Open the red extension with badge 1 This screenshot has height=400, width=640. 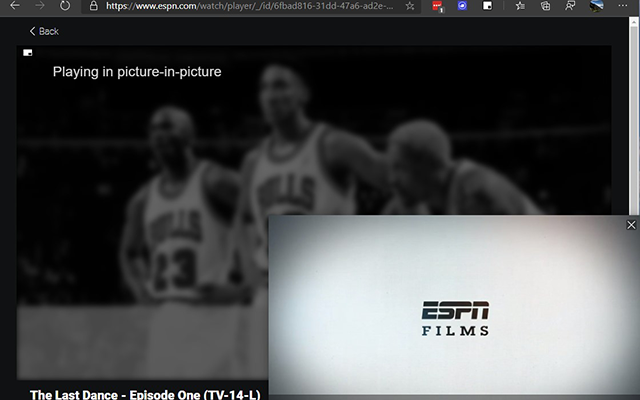coord(437,6)
